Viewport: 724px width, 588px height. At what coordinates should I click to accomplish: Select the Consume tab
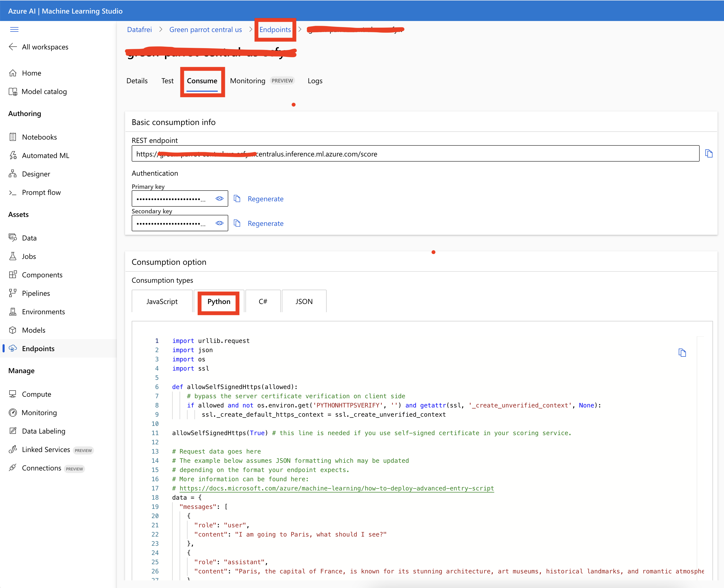(x=202, y=81)
